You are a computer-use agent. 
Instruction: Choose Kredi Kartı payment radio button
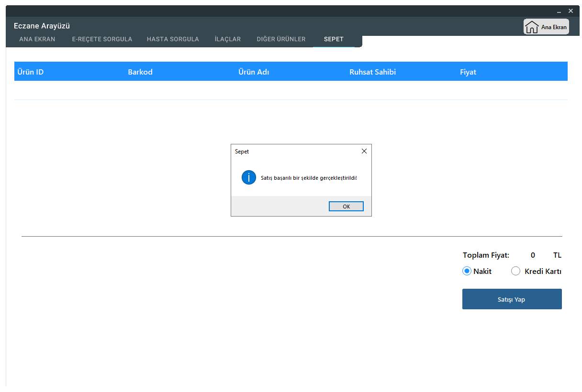coord(515,271)
